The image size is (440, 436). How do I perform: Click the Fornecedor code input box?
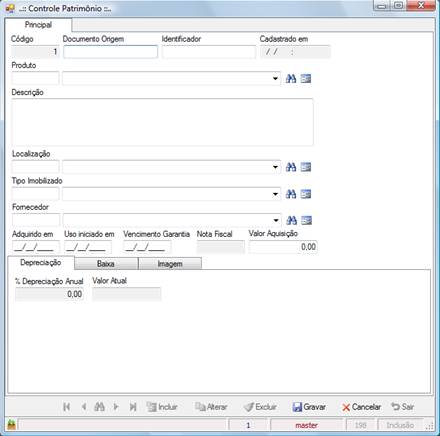tap(36, 220)
